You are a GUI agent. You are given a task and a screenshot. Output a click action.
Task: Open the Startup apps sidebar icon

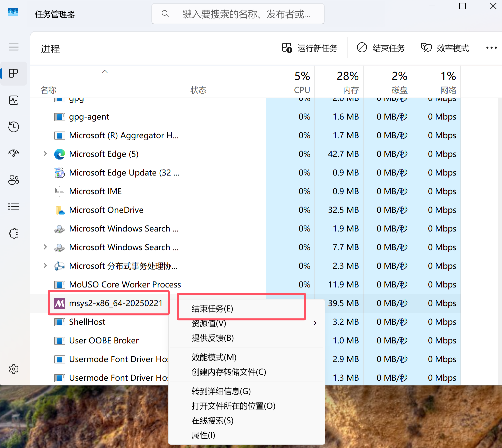[x=14, y=153]
